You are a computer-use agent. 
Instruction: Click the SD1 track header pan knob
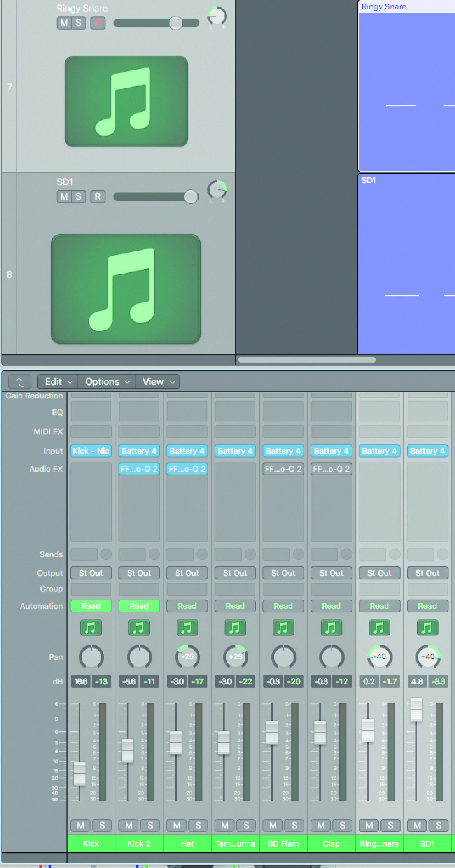point(217,190)
